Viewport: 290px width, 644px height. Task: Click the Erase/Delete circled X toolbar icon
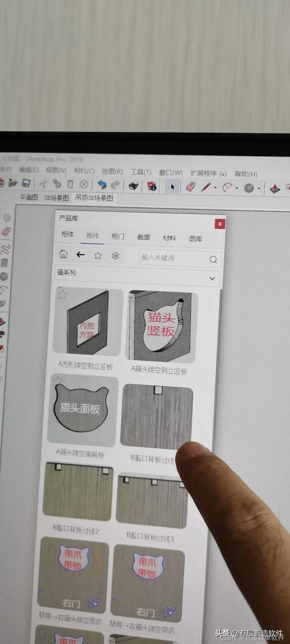84,184
